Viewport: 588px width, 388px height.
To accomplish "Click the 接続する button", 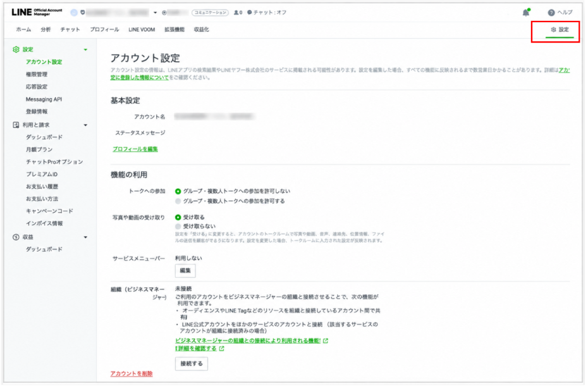I will (x=192, y=363).
